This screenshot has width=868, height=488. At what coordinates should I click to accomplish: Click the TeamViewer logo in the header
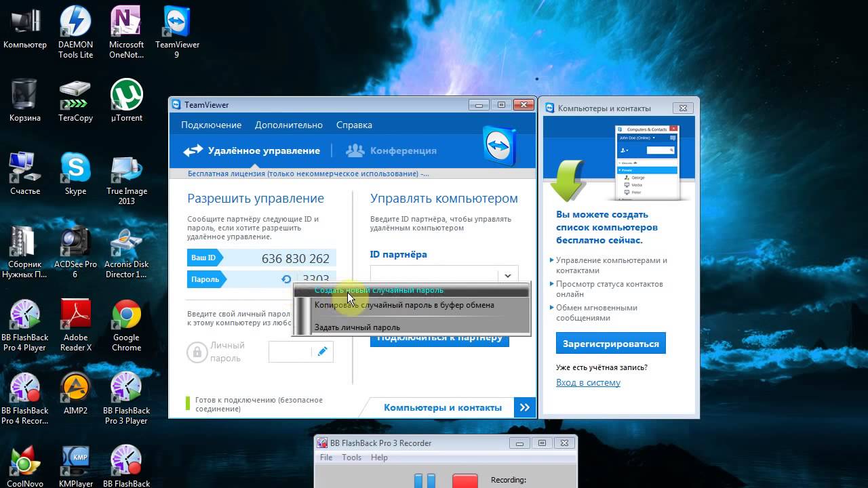pyautogui.click(x=500, y=144)
